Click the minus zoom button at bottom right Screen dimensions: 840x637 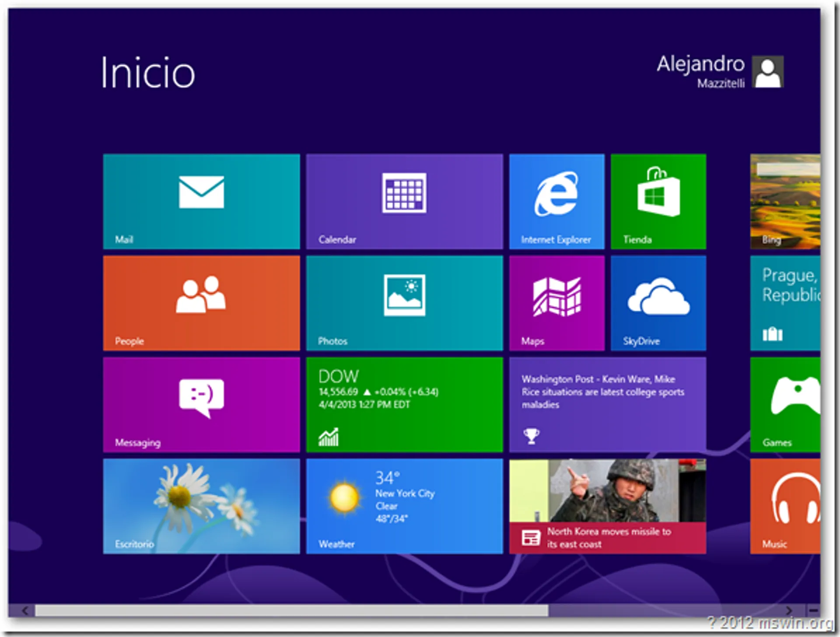click(x=813, y=610)
